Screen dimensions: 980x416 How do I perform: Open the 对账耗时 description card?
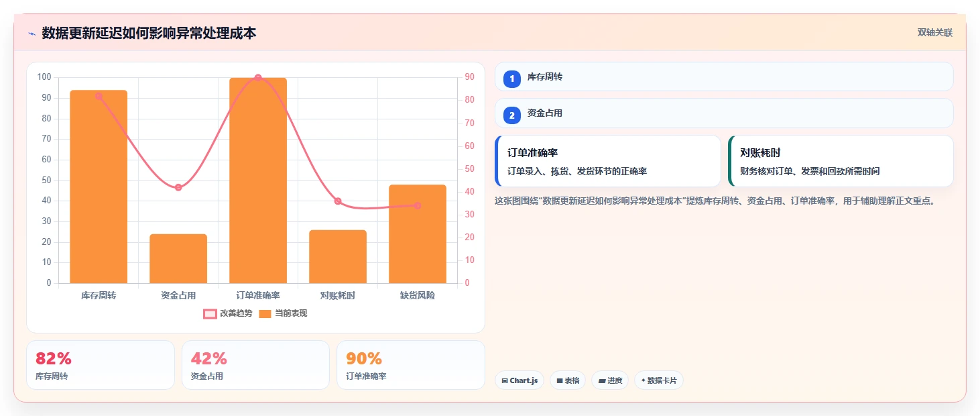click(x=841, y=161)
